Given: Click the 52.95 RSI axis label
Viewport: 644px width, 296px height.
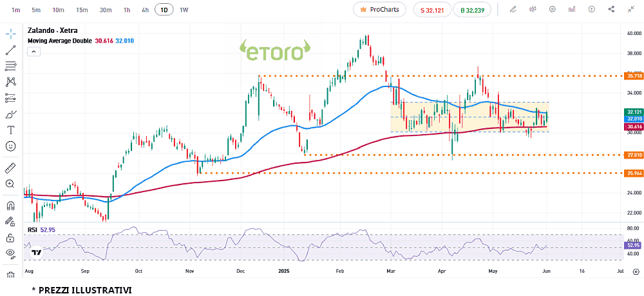Looking at the screenshot, I should point(632,246).
